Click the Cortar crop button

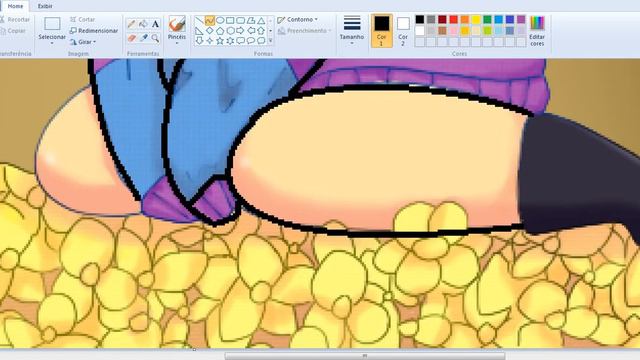pyautogui.click(x=82, y=19)
